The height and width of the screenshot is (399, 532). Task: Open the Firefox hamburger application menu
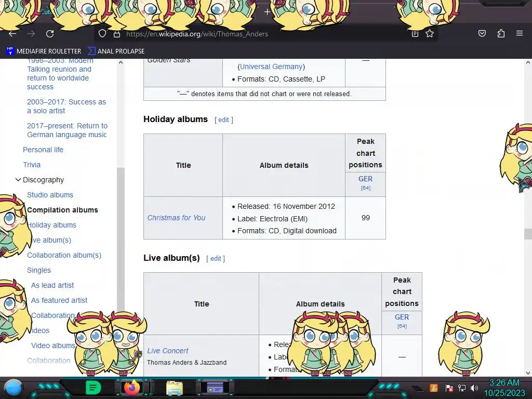(520, 33)
